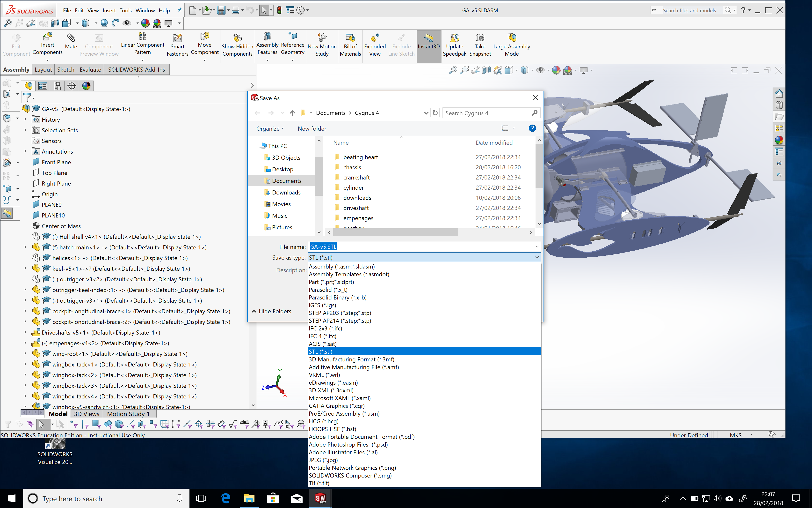Open the feature tree filter dropdown
This screenshot has height=508, width=812.
point(33,98)
